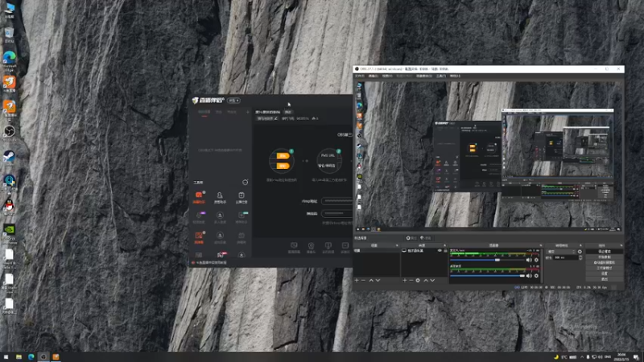Click the Exit button in OBS Controls
Image resolution: width=644 pixels, height=362 pixels.
(x=605, y=279)
